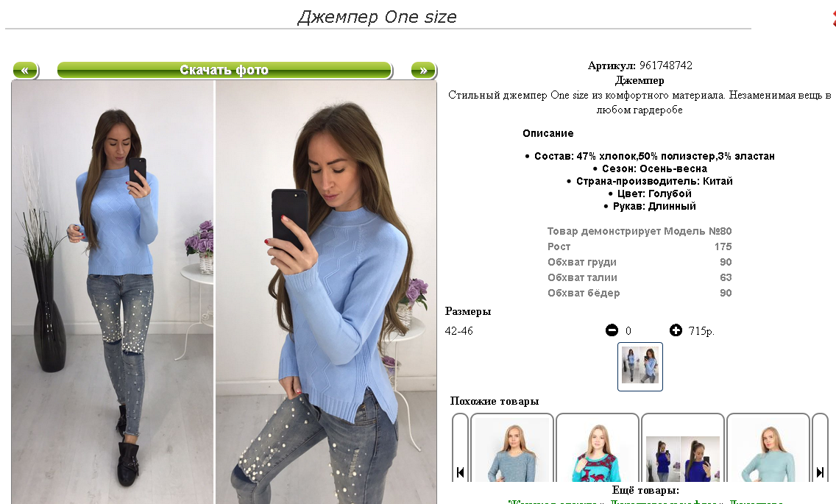Click the quantity value 0 for size 42-46
Screen dimensions: 836x504
click(628, 330)
